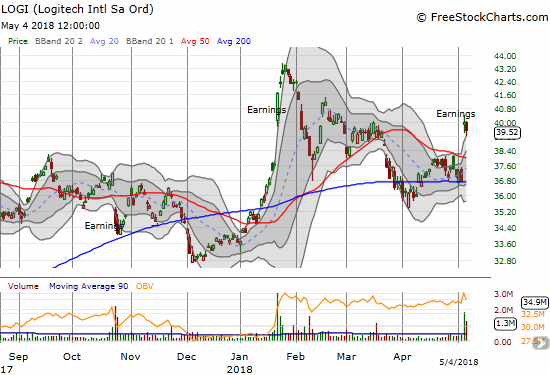The height and width of the screenshot is (375, 550).
Task: Click the Sep month label
Action: point(18,357)
